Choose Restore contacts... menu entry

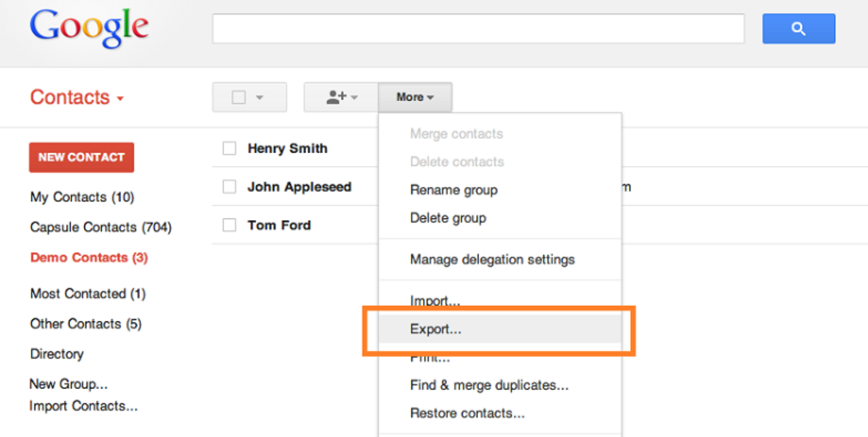coord(468,413)
